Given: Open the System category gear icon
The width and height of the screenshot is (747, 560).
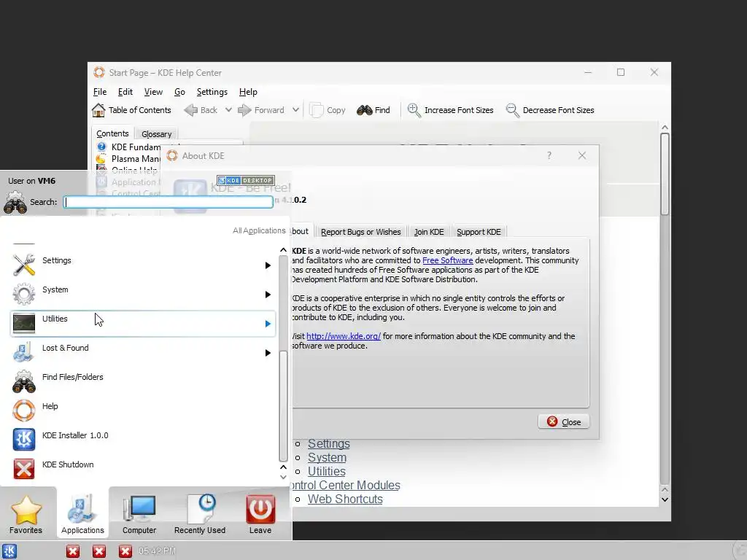Looking at the screenshot, I should pyautogui.click(x=24, y=294).
